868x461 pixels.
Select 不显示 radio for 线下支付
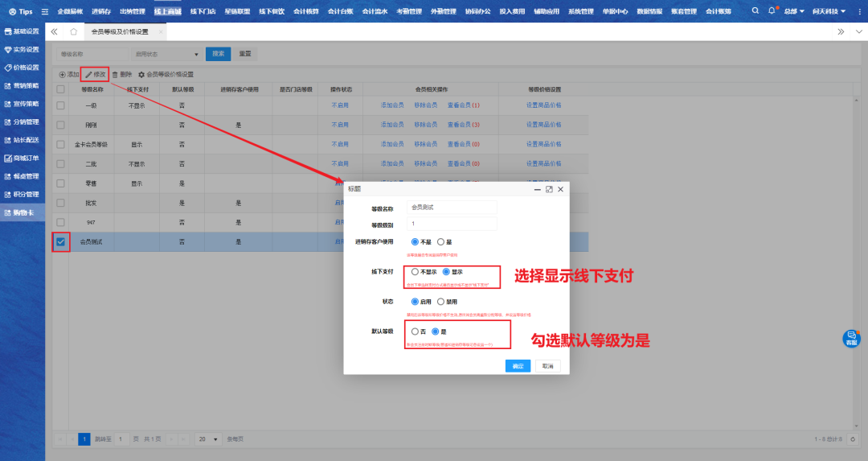tap(416, 272)
